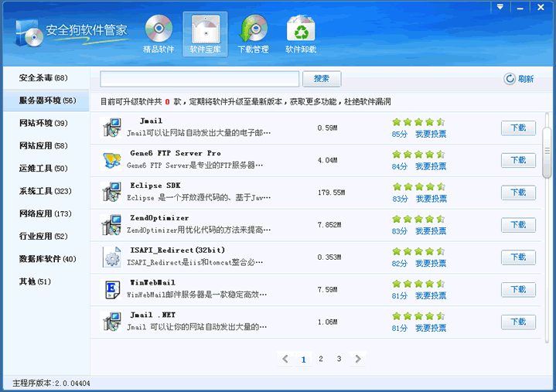Viewport: 556px width, 392px height.
Task: Download Jmail .NET via 下载 button
Action: coord(518,322)
